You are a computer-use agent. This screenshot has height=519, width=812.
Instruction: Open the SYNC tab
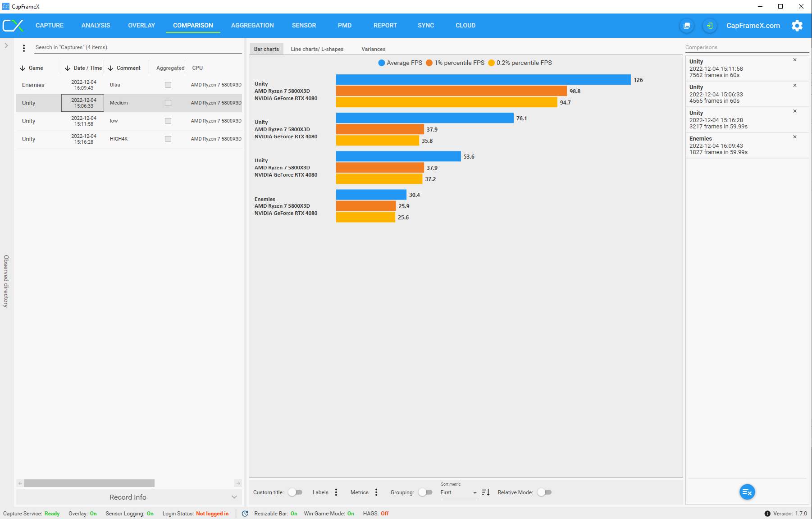[x=426, y=26]
